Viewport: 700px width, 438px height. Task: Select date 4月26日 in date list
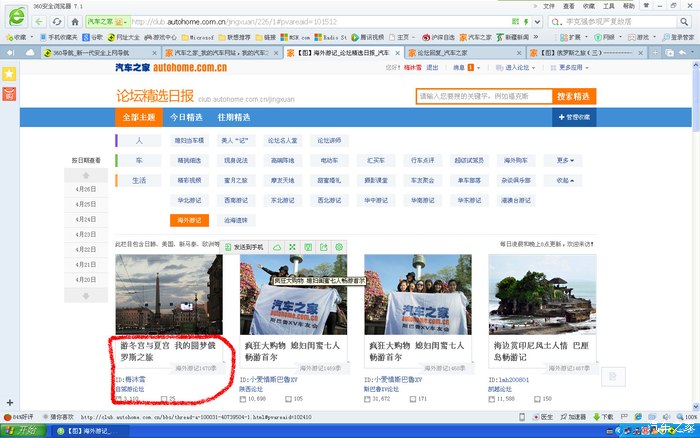point(87,189)
